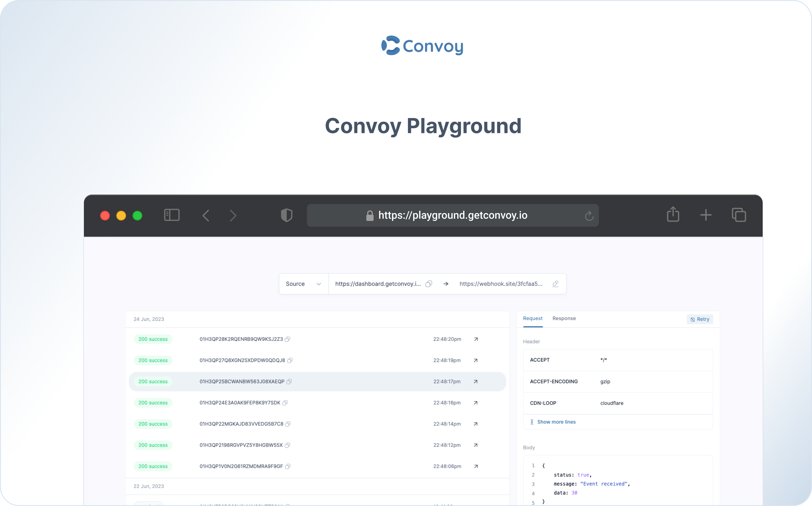Open the 22:48:17pm event via arrow icon
Viewport: 812px width, 506px height.
click(x=476, y=381)
